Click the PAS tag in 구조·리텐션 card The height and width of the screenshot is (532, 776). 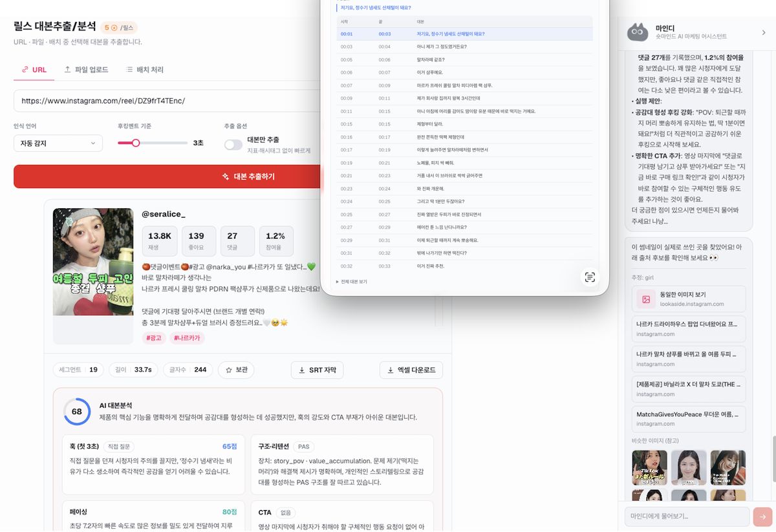coord(304,447)
